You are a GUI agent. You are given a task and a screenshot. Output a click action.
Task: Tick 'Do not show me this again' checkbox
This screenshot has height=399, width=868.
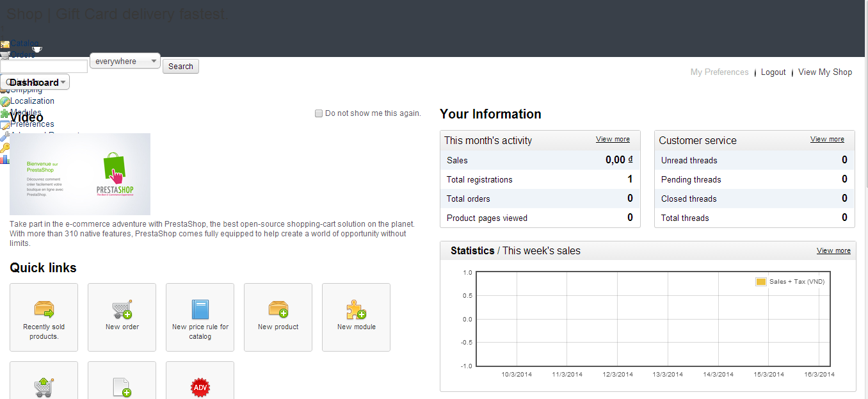pyautogui.click(x=319, y=113)
